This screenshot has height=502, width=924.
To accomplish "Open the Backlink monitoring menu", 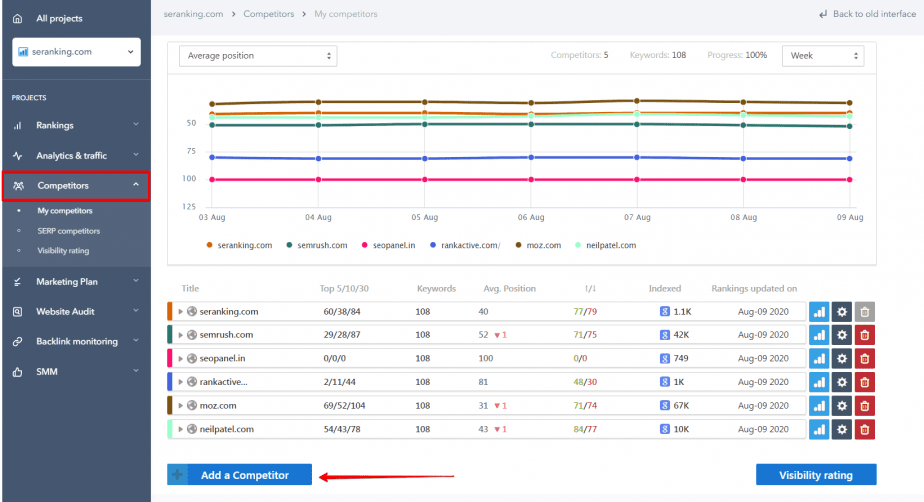I will pos(76,342).
